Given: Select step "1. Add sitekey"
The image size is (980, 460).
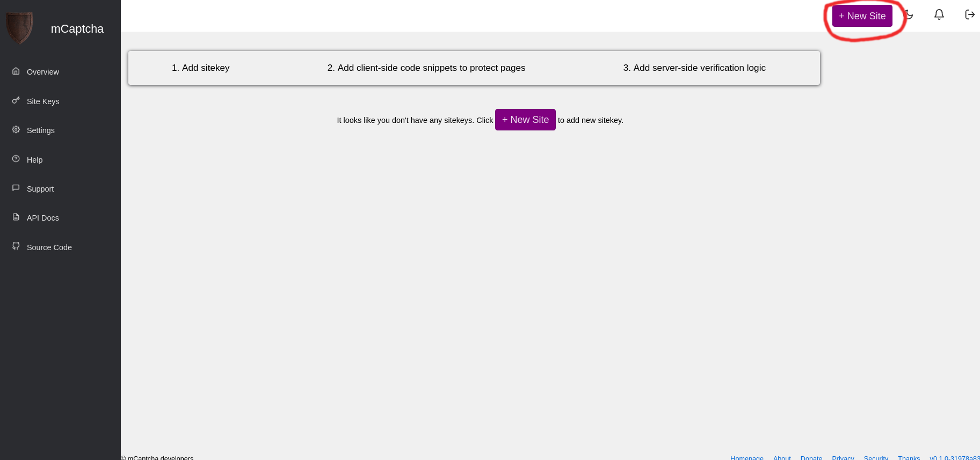Looking at the screenshot, I should pyautogui.click(x=201, y=68).
